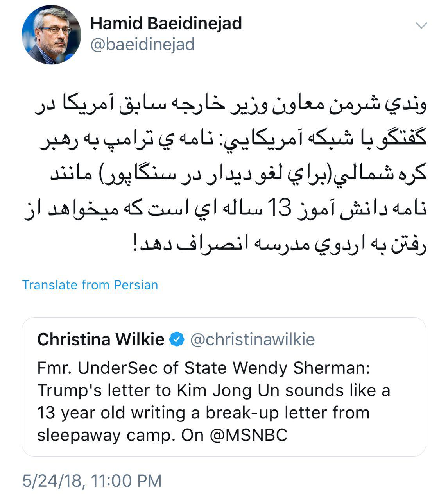This screenshot has height=500, width=448.
Task: Click the @christinawilkie handle
Action: tap(252, 339)
